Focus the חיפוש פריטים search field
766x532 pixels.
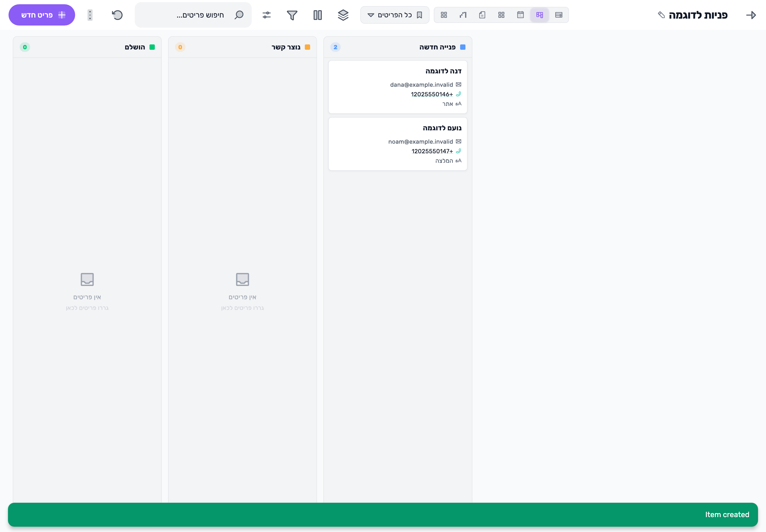(x=193, y=15)
